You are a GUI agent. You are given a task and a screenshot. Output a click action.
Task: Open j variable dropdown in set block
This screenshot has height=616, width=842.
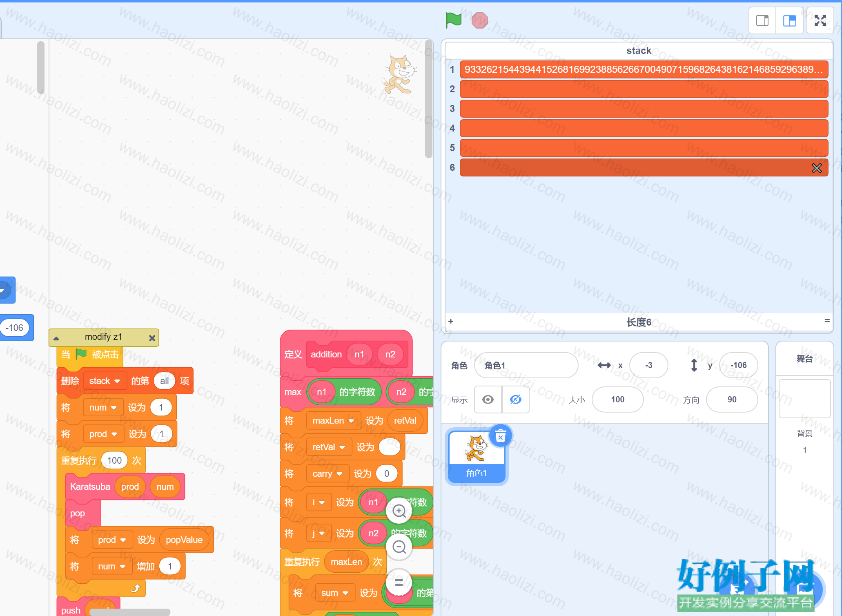pos(319,533)
